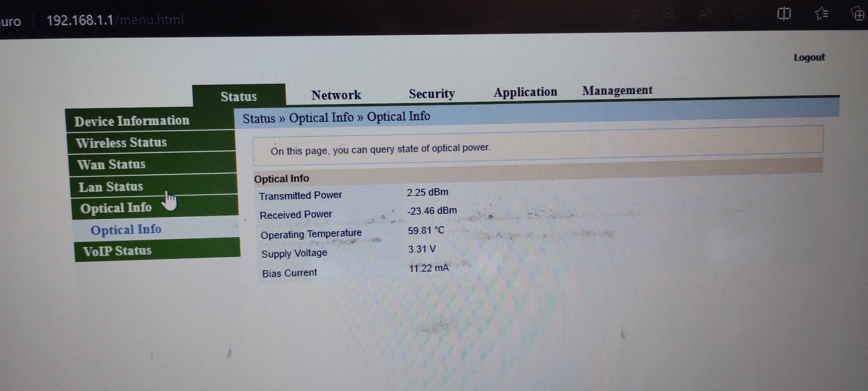Open the Status tab
868x391 pixels.
[x=238, y=96]
